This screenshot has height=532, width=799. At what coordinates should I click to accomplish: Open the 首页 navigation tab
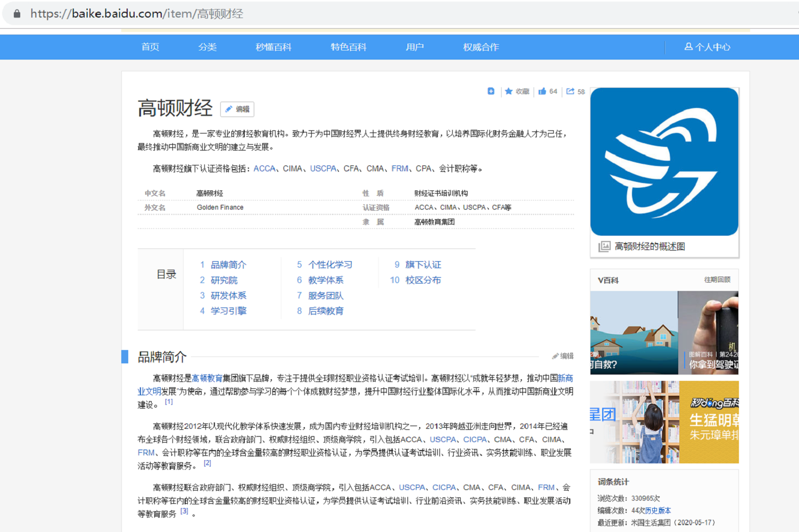pyautogui.click(x=151, y=47)
